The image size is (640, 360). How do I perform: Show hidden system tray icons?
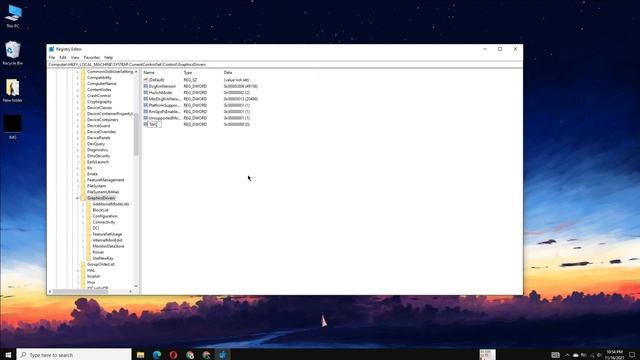pyautogui.click(x=567, y=355)
